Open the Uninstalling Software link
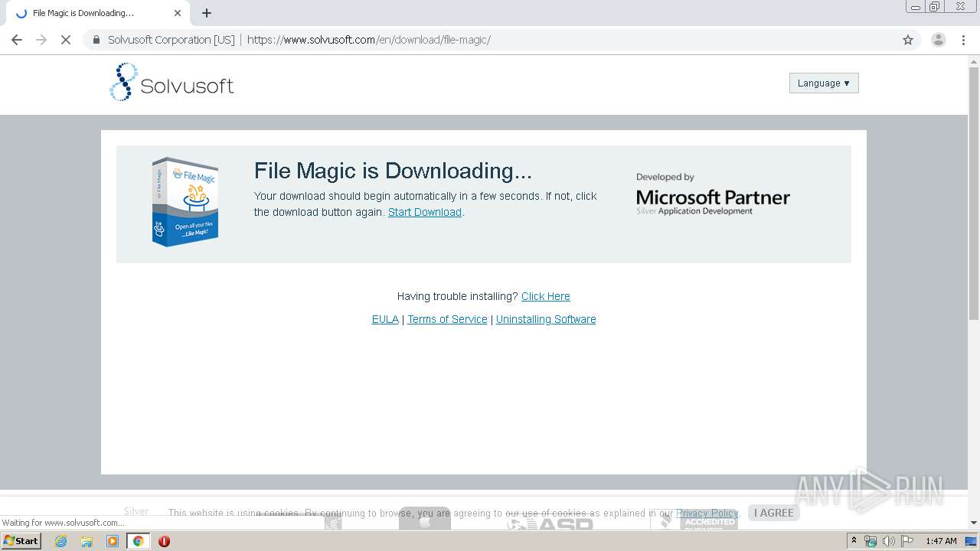This screenshot has height=551, width=980. click(546, 319)
